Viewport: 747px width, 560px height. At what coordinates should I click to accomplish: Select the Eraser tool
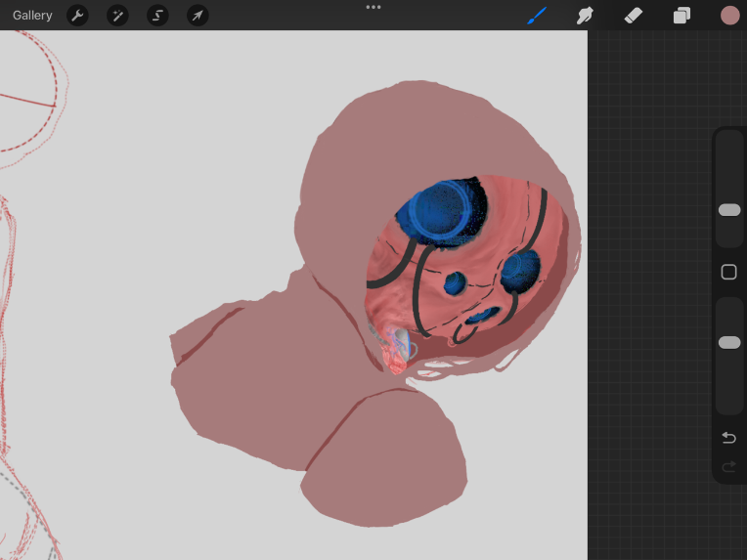pos(634,16)
